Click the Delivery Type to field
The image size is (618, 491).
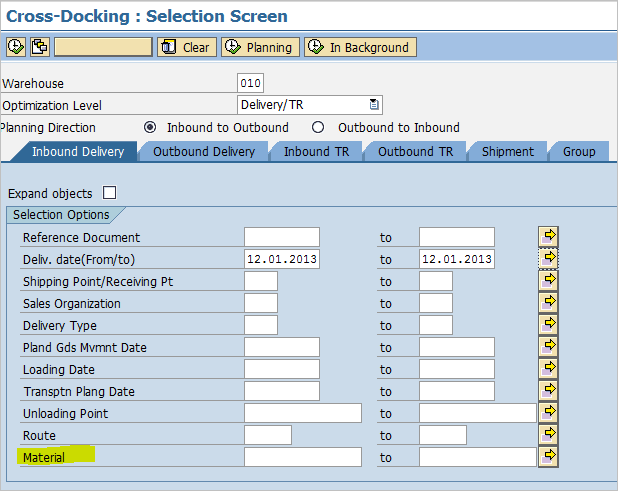tap(436, 325)
